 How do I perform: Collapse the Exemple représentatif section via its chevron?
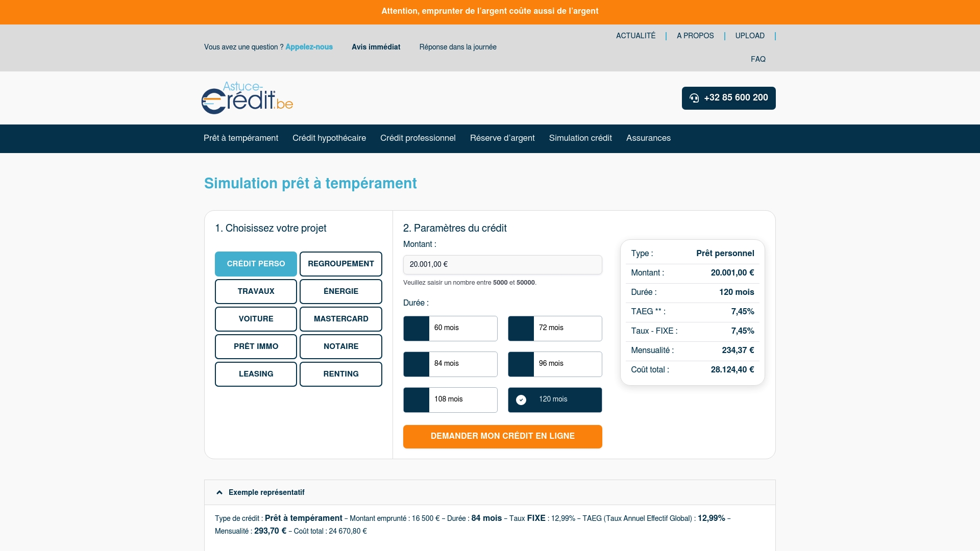click(219, 492)
